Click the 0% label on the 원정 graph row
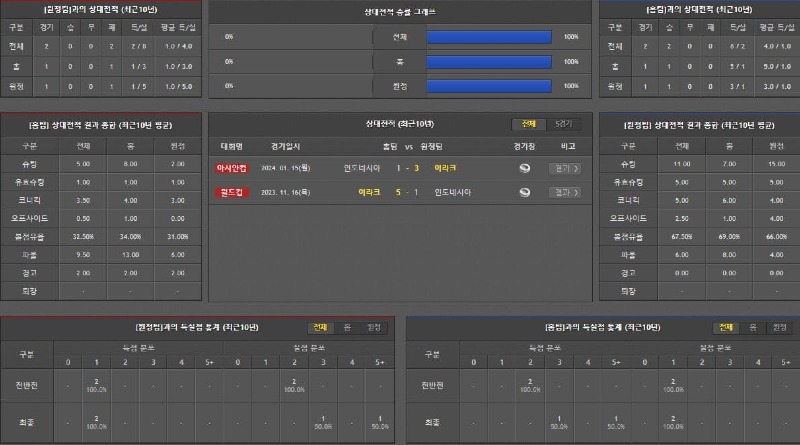 (229, 86)
